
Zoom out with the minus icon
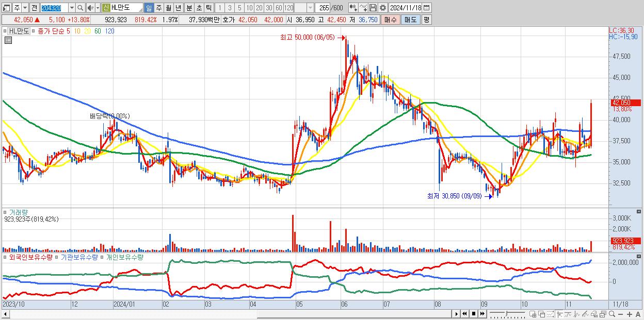pos(621,314)
